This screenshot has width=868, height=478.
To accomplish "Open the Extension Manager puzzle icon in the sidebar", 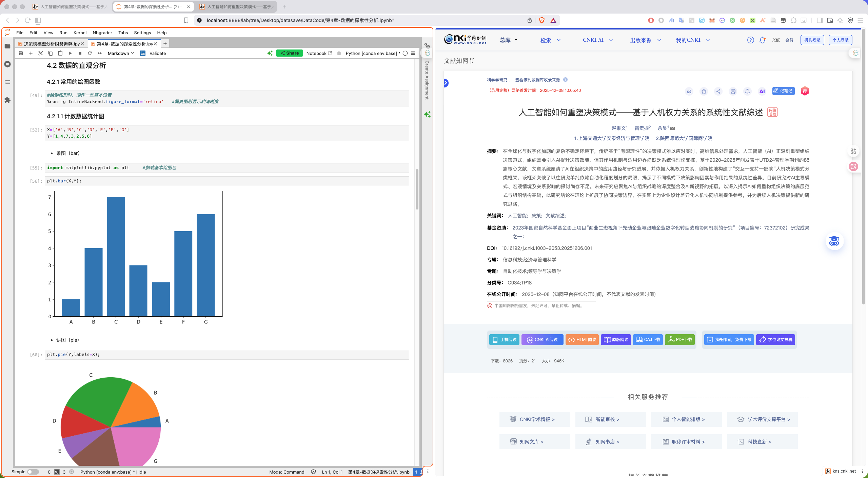I will coord(7,100).
